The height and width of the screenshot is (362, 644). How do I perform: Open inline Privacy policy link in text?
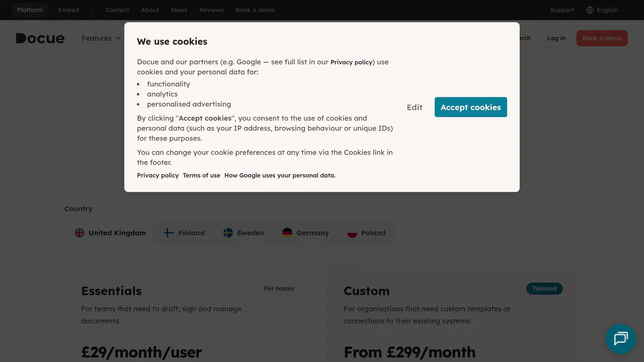[352, 62]
